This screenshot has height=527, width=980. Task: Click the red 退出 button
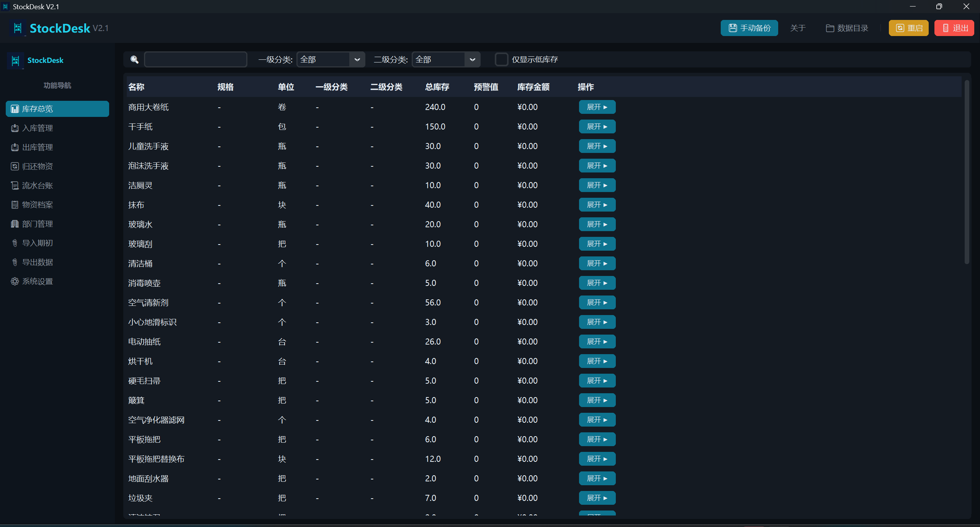(954, 28)
